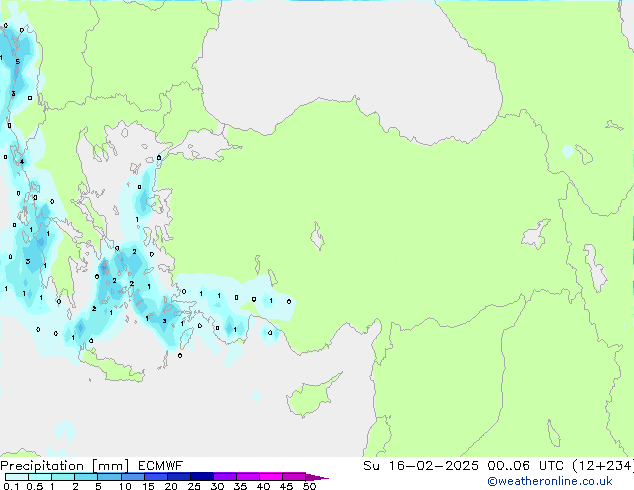
Task: Click the legend label "15"
Action: coord(148,486)
